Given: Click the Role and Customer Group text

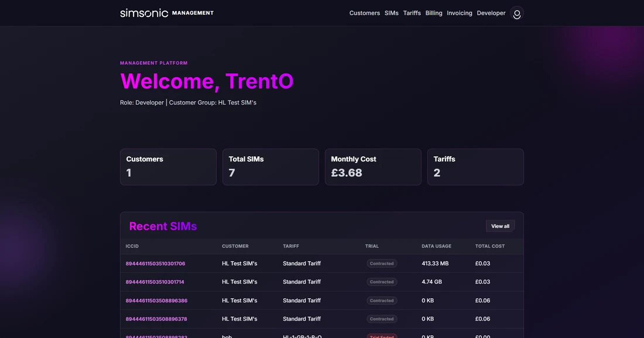Looking at the screenshot, I should [188, 102].
